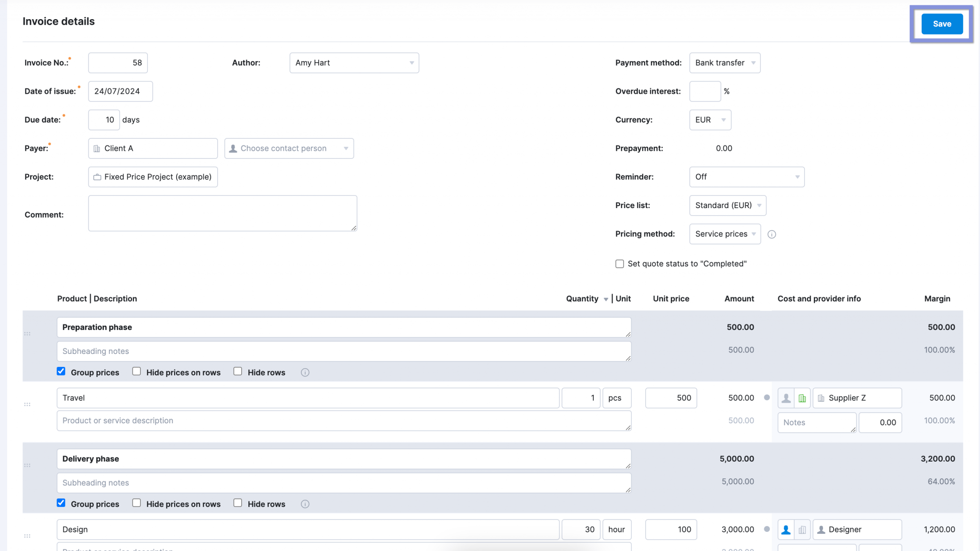Click the info icon beside Preparation phase group options
Image resolution: width=980 pixels, height=551 pixels.
click(305, 372)
